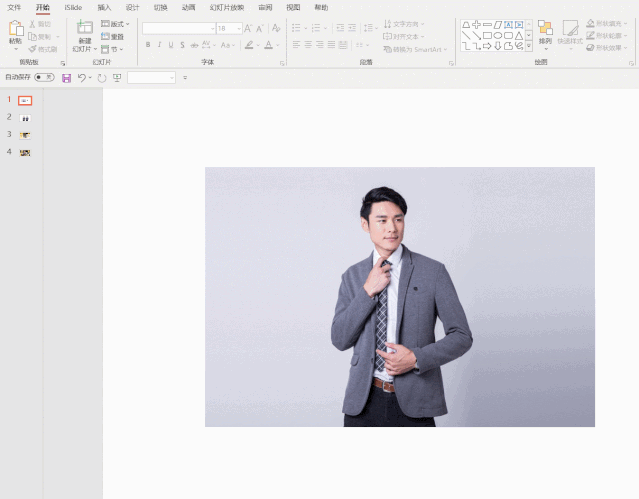
Task: Toggle Bold formatting button
Action: [148, 45]
